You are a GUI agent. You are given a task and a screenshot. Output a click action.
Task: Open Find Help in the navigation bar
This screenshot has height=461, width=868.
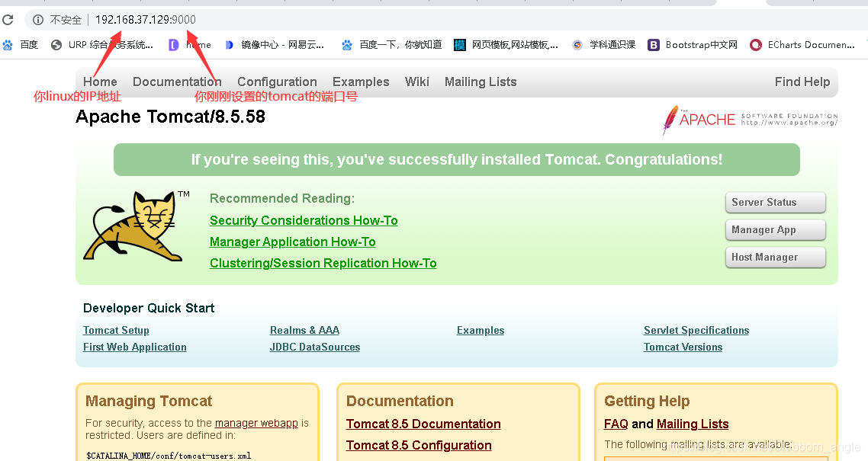point(802,82)
